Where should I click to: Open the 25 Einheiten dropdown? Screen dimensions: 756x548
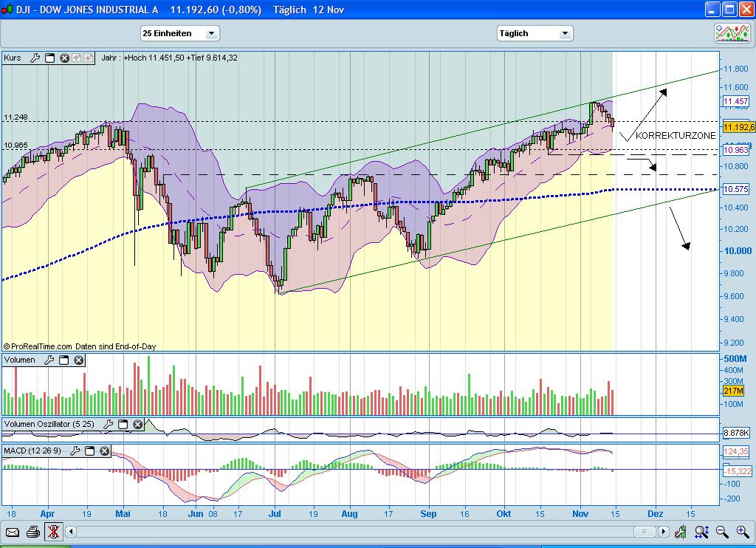(178, 33)
